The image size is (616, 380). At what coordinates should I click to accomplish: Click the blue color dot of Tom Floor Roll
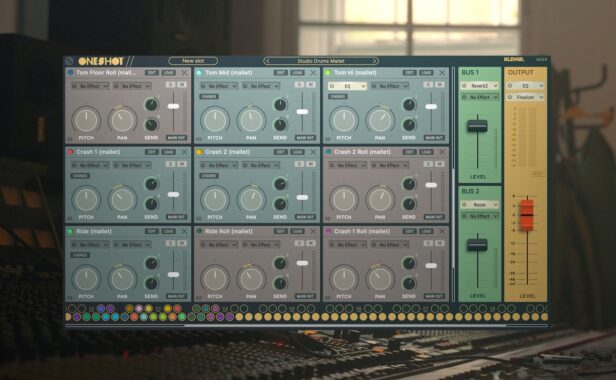pyautogui.click(x=70, y=72)
